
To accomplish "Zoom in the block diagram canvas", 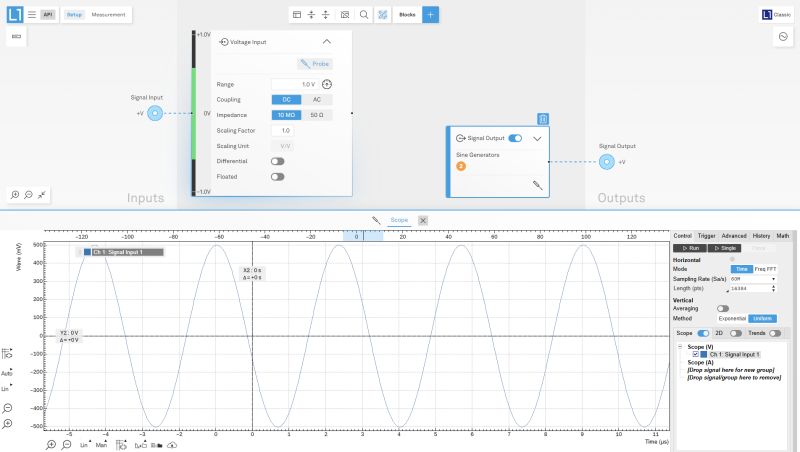I will (x=15, y=195).
